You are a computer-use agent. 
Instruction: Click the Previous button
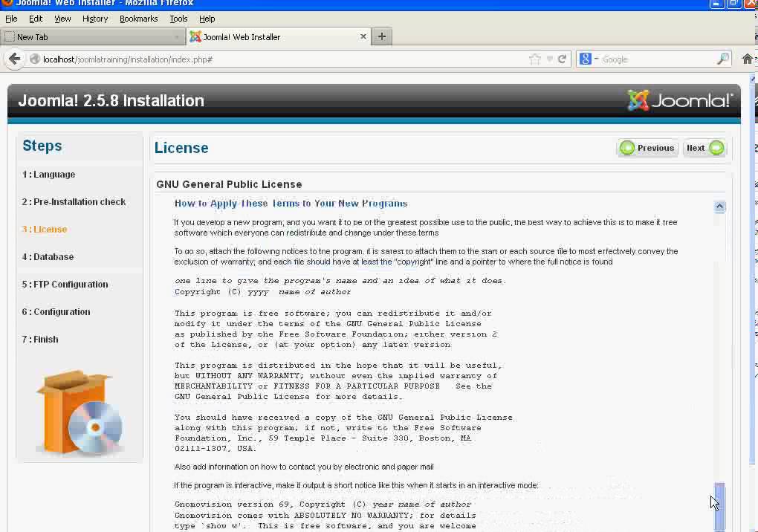point(648,148)
